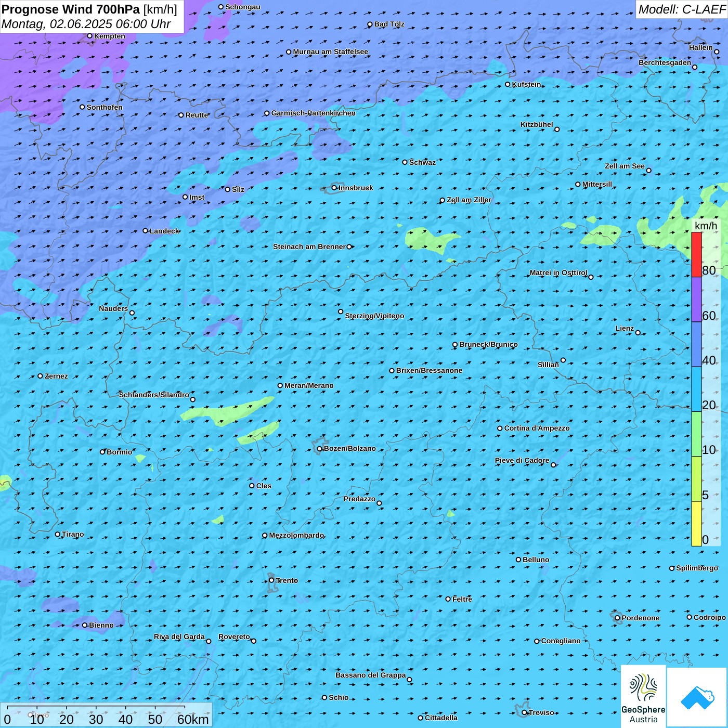Click the 'Mittersill' label
728x728 pixels.
(597, 184)
